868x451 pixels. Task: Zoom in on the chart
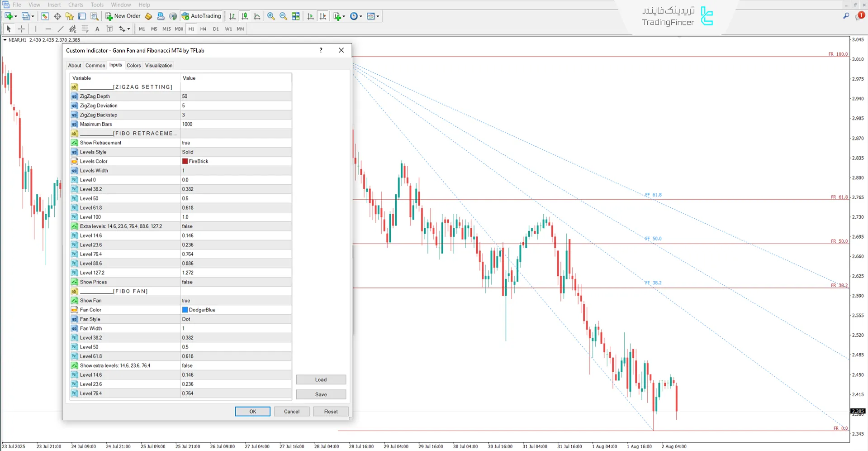coord(271,16)
